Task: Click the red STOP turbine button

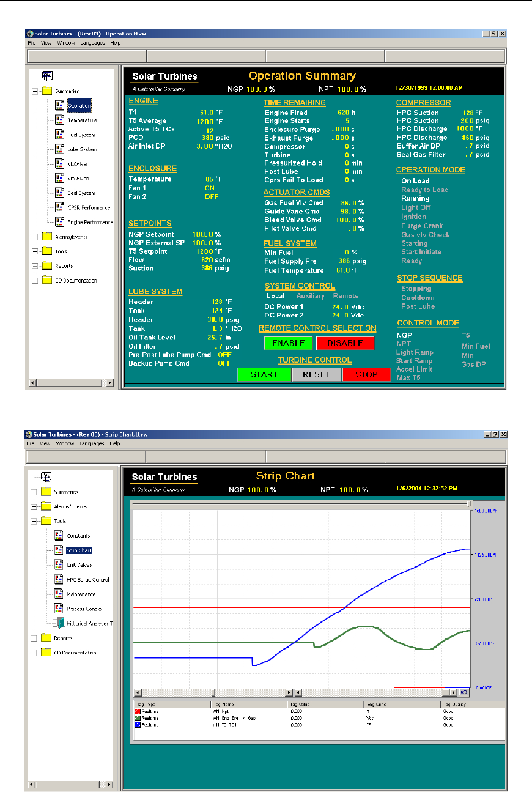Action: point(366,375)
